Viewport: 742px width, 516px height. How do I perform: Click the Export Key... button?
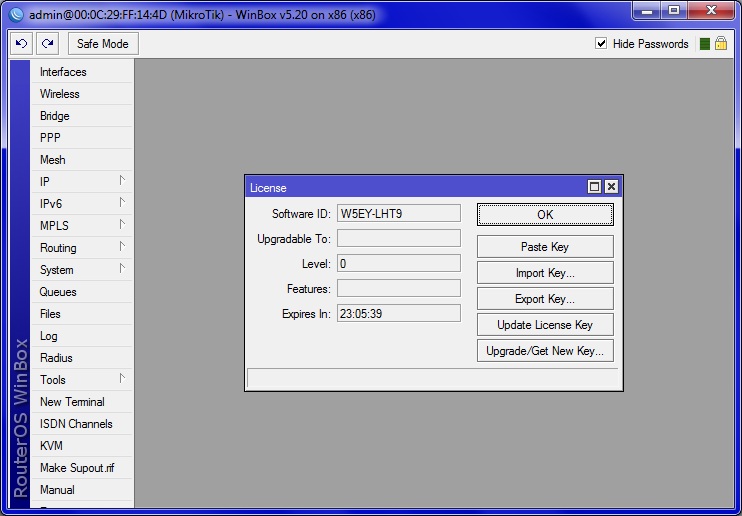[x=545, y=299]
